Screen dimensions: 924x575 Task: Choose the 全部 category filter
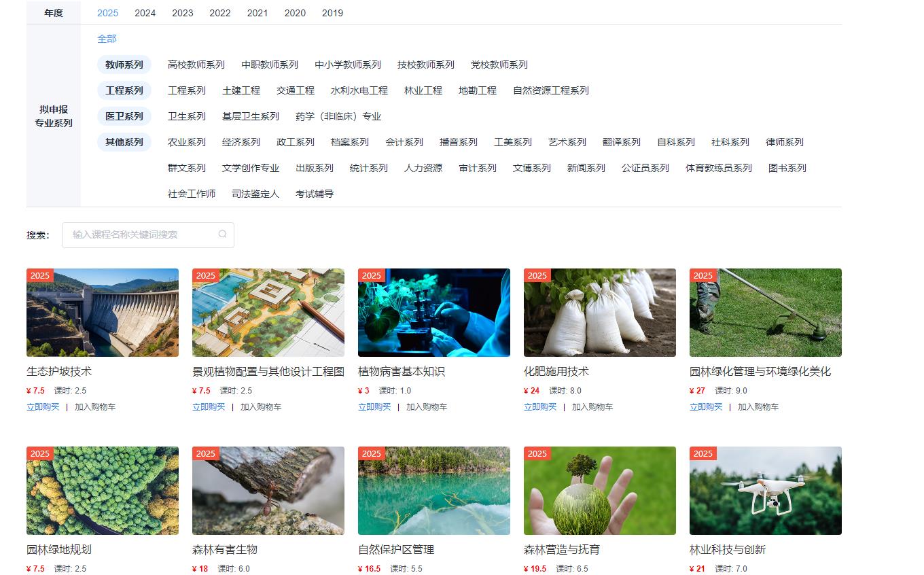point(107,39)
